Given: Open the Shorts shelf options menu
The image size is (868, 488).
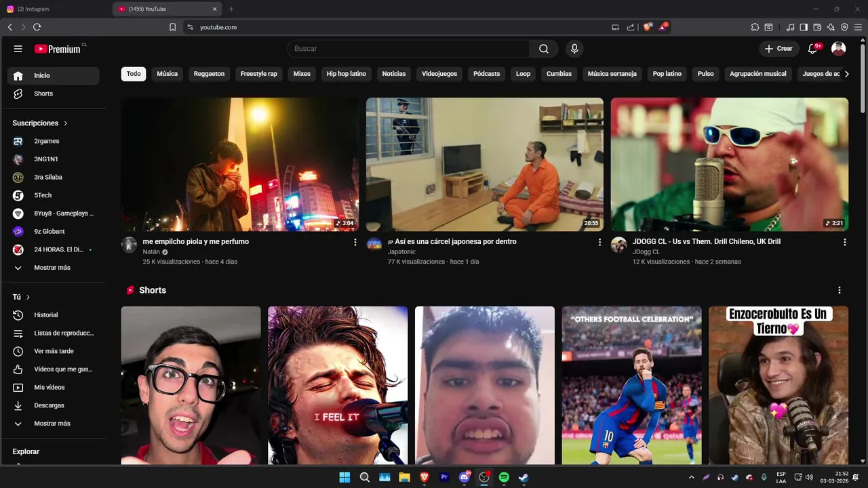Looking at the screenshot, I should pos(840,290).
